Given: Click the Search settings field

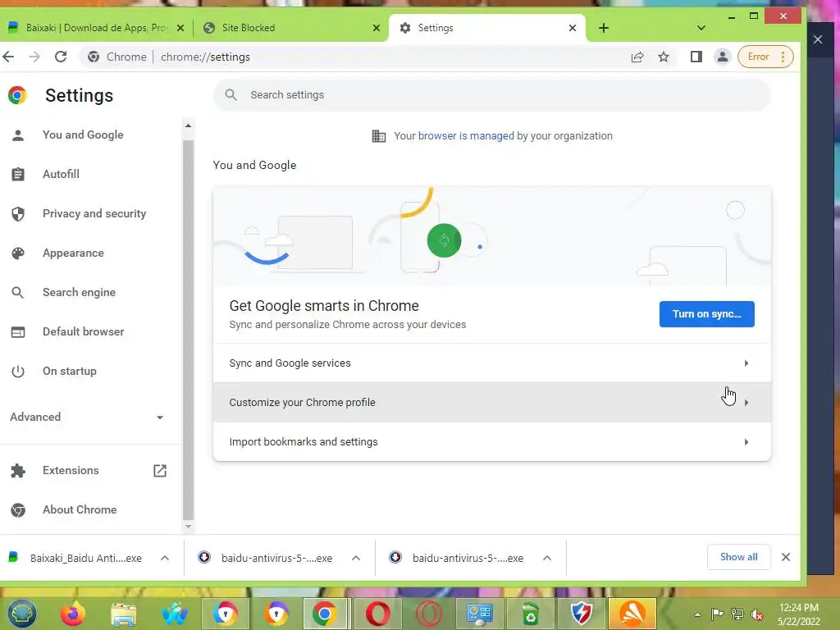Looking at the screenshot, I should coord(492,95).
